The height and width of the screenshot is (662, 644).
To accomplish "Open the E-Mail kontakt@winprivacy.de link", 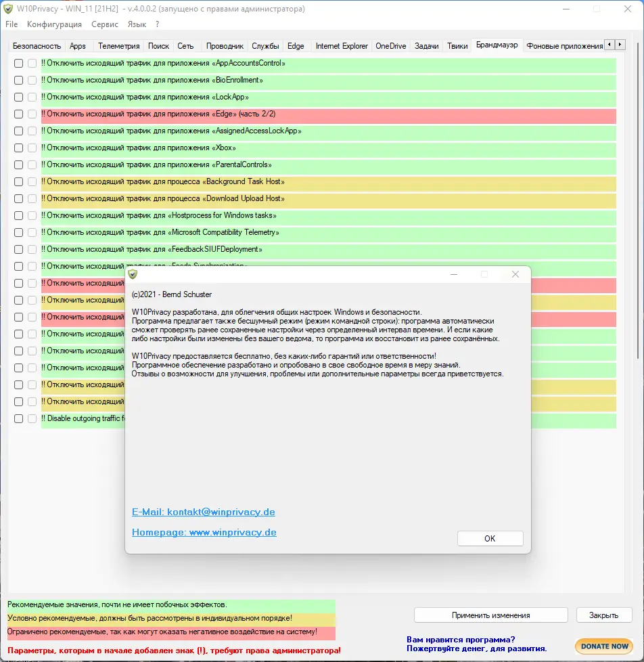I will 204,512.
